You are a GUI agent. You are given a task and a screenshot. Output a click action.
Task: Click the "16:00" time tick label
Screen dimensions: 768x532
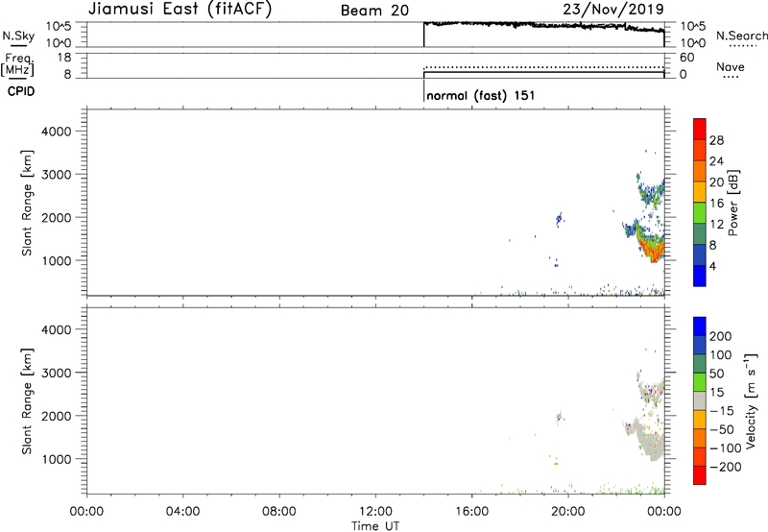[471, 512]
